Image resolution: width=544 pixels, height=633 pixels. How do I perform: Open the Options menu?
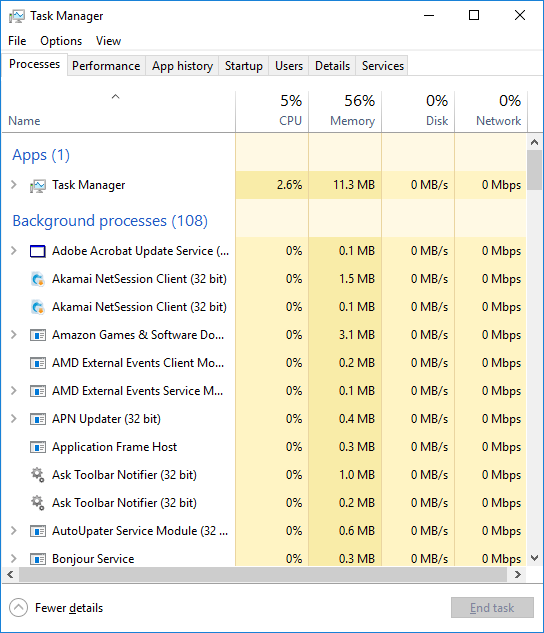[x=61, y=41]
